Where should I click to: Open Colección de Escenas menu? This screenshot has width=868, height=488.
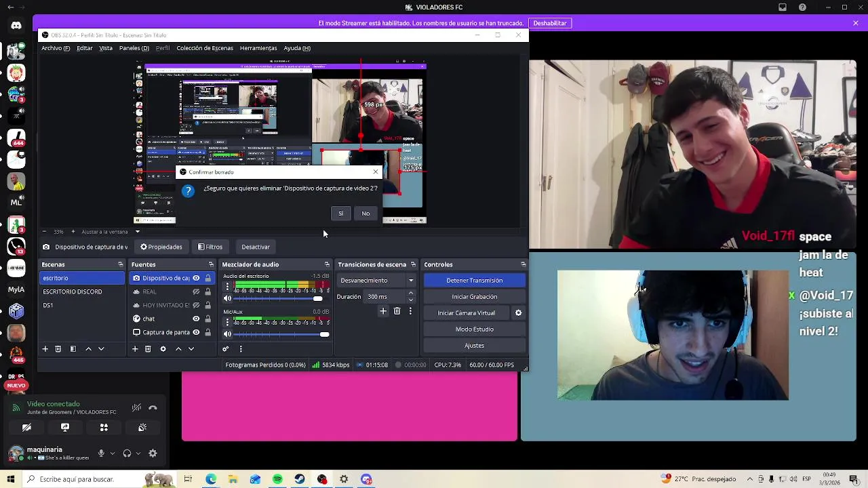tap(205, 48)
